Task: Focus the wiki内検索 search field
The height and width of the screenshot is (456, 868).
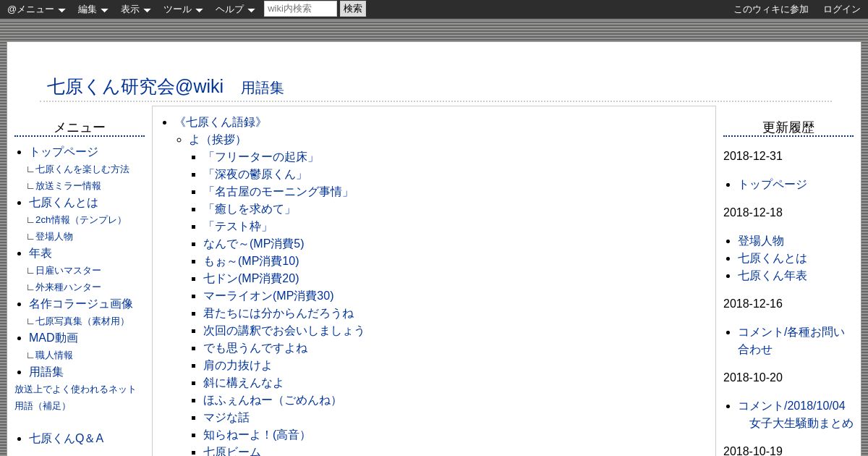Action: [x=300, y=9]
